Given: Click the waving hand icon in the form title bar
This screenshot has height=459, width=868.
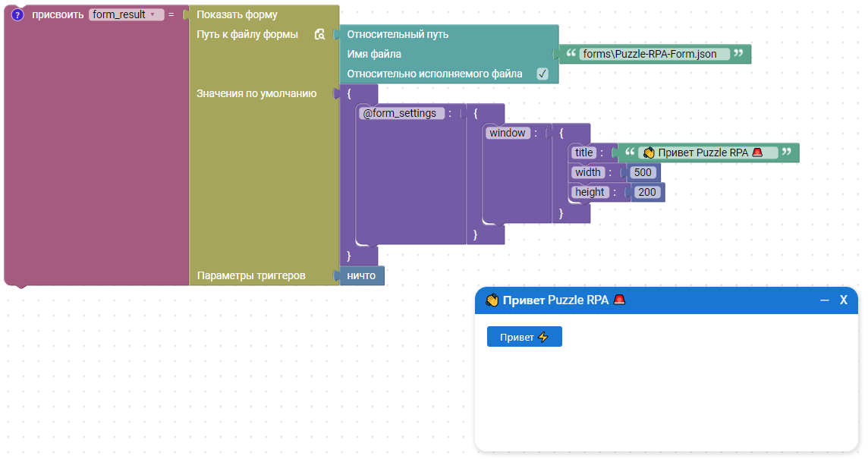Looking at the screenshot, I should pyautogui.click(x=492, y=300).
